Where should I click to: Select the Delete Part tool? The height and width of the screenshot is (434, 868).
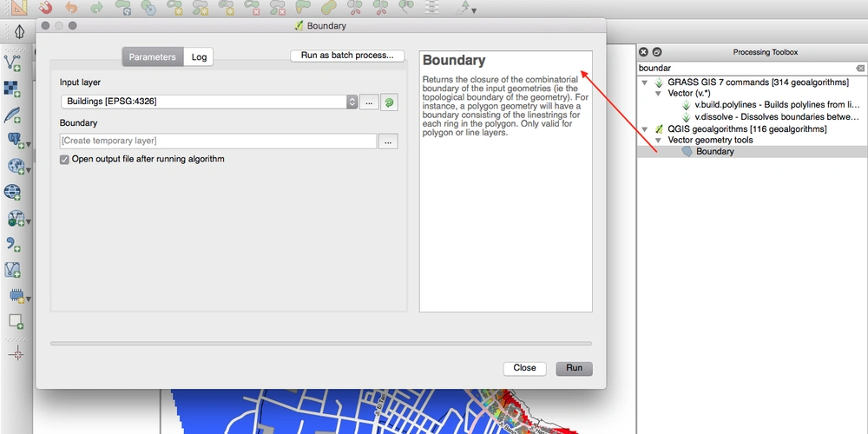(x=278, y=7)
